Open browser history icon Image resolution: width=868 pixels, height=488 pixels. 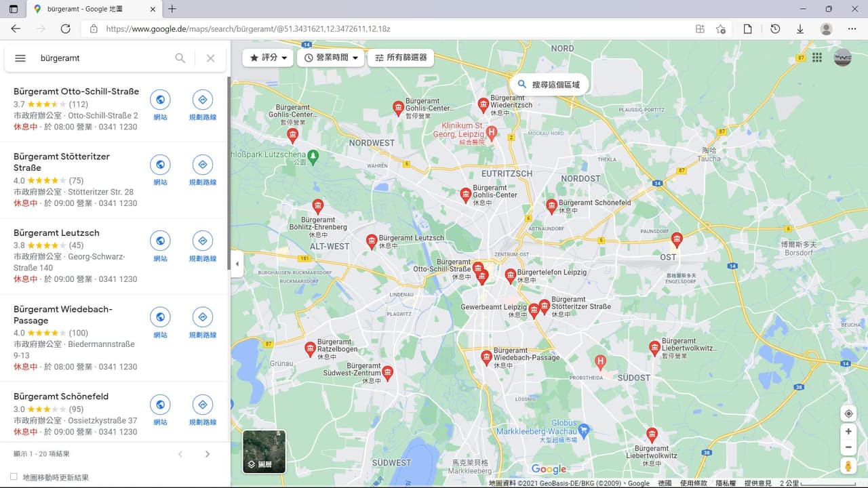coord(775,28)
